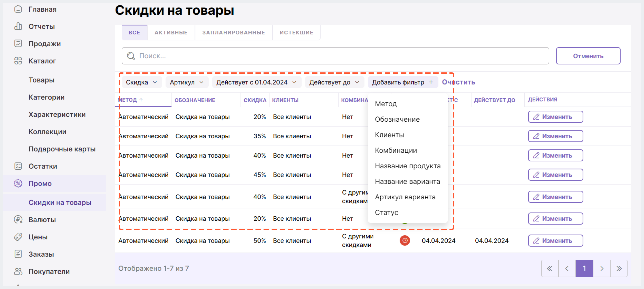Image resolution: width=644 pixels, height=289 pixels.
Task: Choose Статус in the filter menu
Action: coord(408,212)
